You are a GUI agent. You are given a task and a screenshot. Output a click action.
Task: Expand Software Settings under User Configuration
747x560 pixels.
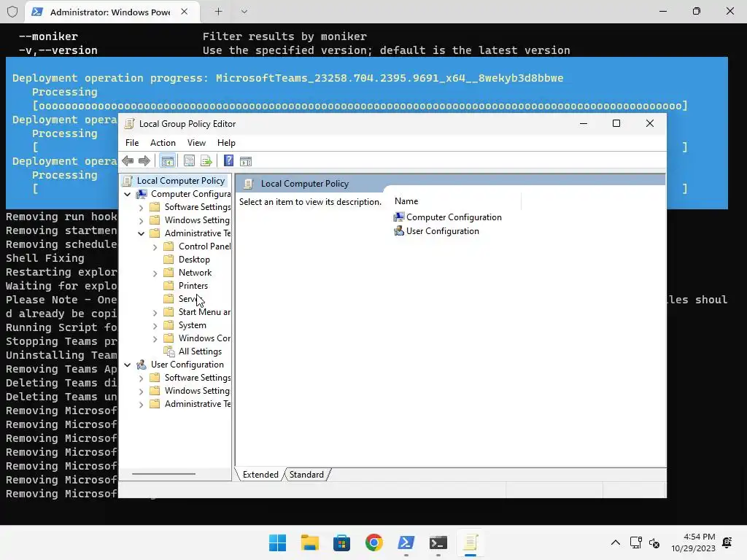point(141,378)
